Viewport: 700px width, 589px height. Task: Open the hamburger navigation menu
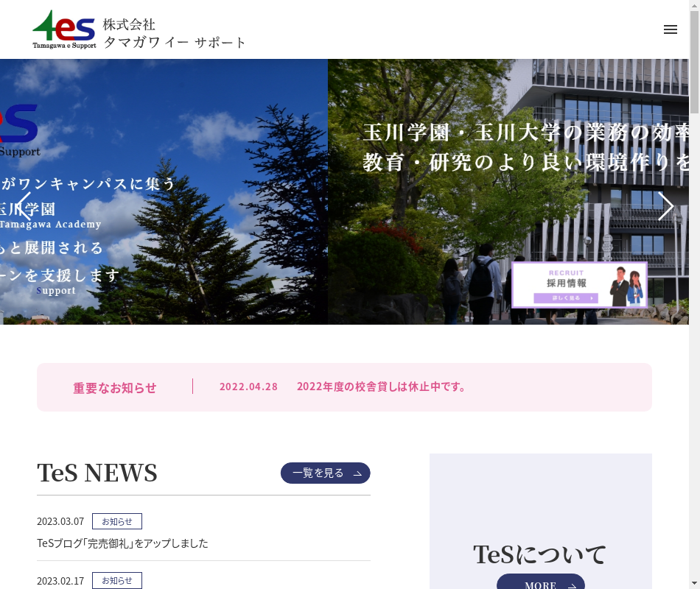(x=670, y=29)
